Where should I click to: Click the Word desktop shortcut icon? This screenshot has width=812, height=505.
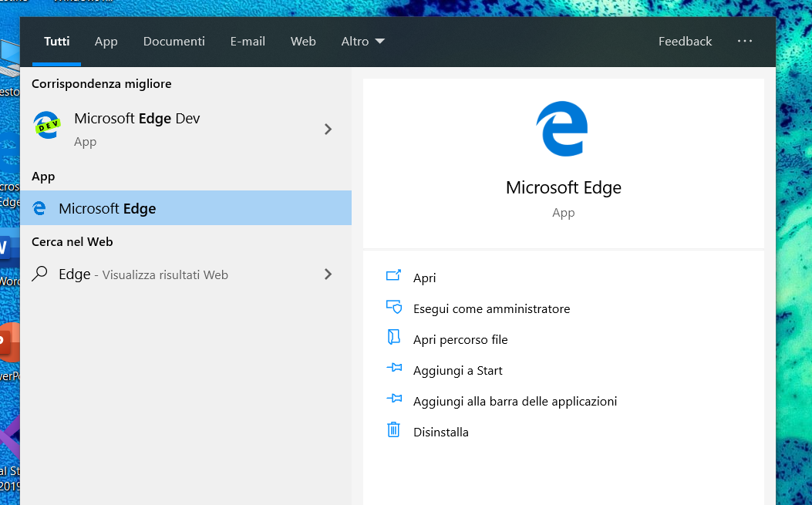click(10, 247)
